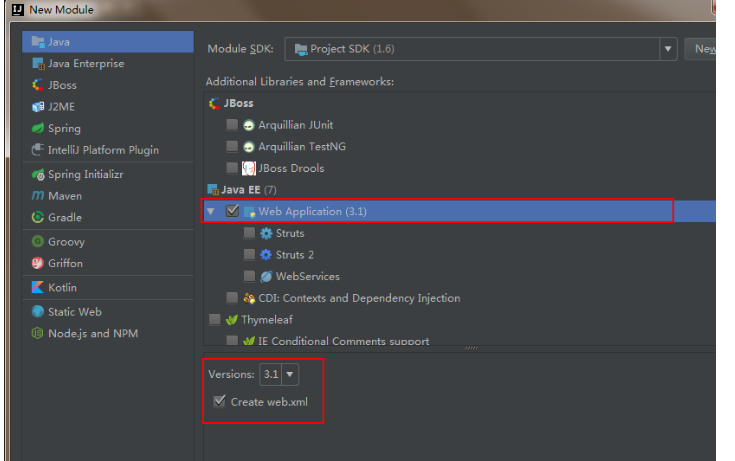Click the Struts 2 gear icon

tap(266, 255)
